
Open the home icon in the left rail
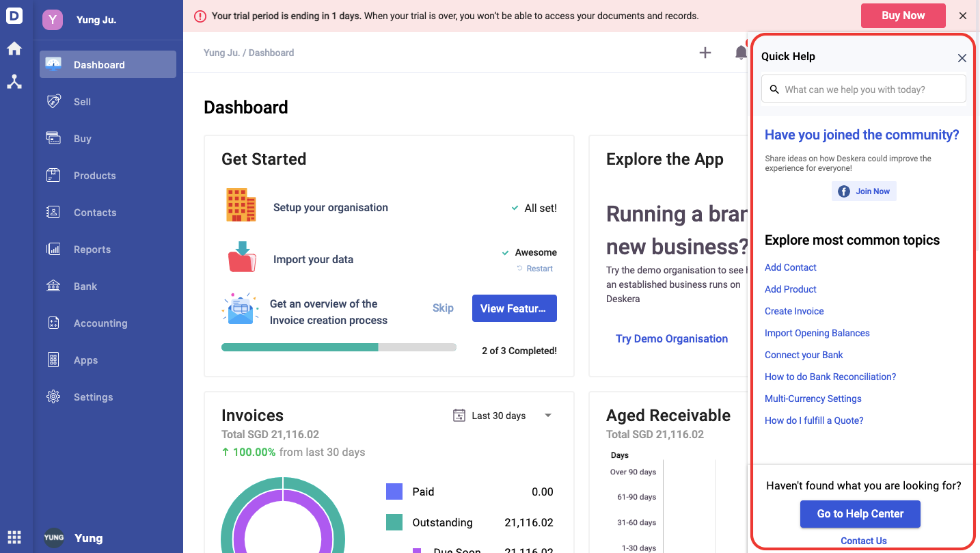pos(14,49)
